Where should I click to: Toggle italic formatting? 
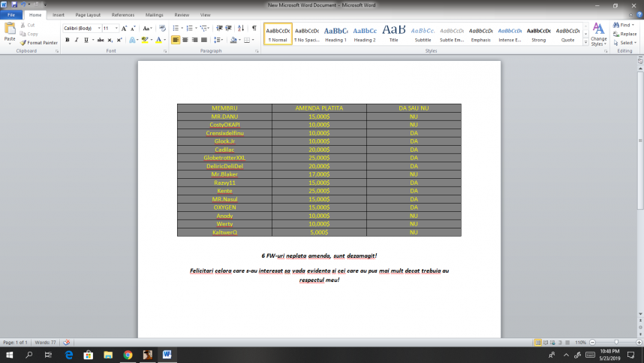[77, 40]
